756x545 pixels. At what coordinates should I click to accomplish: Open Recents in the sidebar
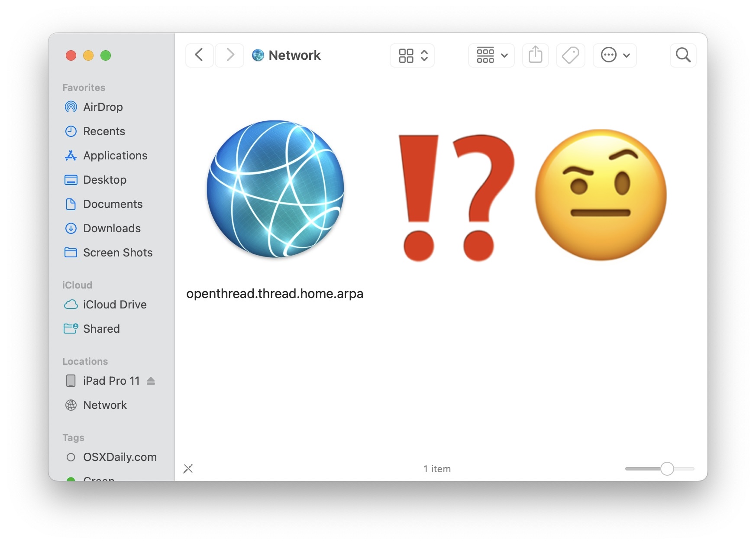click(104, 131)
